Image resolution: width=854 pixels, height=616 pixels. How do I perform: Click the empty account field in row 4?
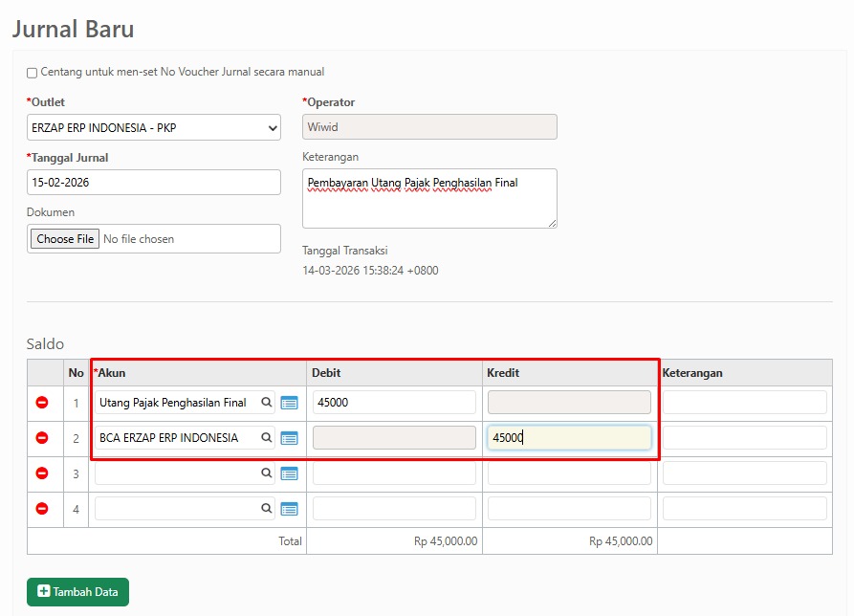tap(177, 509)
